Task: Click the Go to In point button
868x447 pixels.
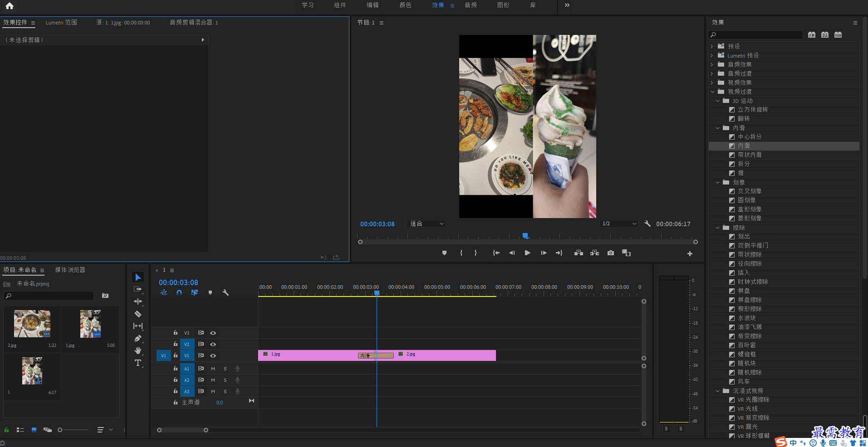Action: 496,253
